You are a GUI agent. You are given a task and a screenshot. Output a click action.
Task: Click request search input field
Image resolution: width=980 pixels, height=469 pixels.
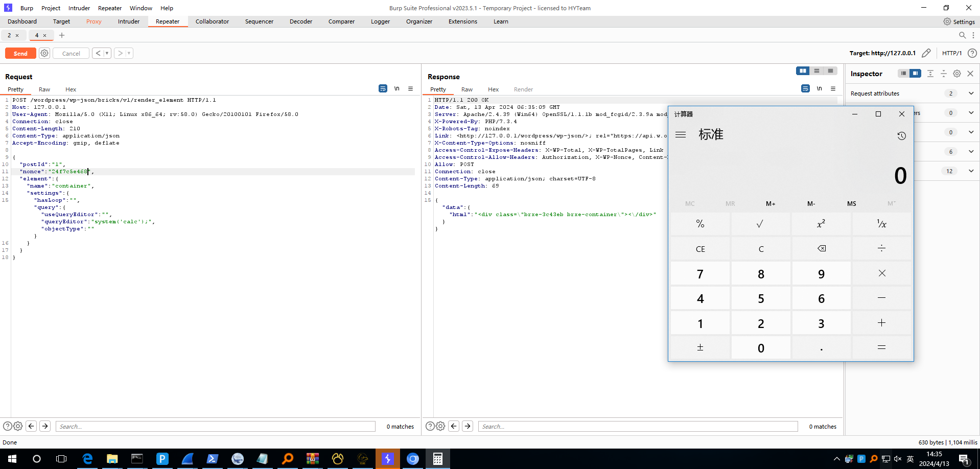tap(216, 426)
